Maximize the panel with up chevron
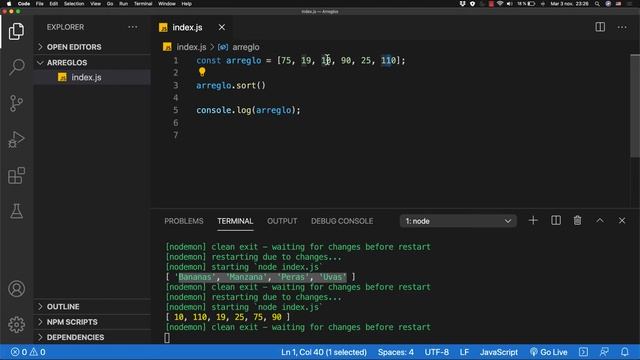This screenshot has width=640, height=360. coord(600,220)
